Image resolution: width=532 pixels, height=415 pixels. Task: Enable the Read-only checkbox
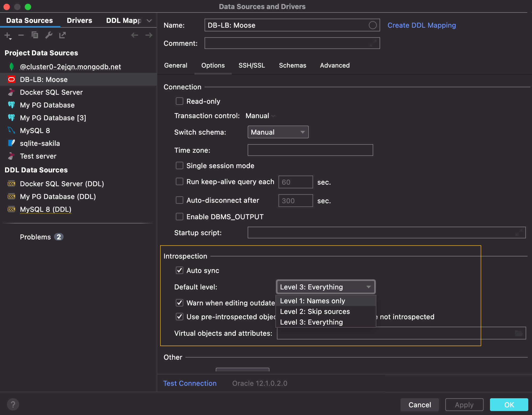pos(180,101)
